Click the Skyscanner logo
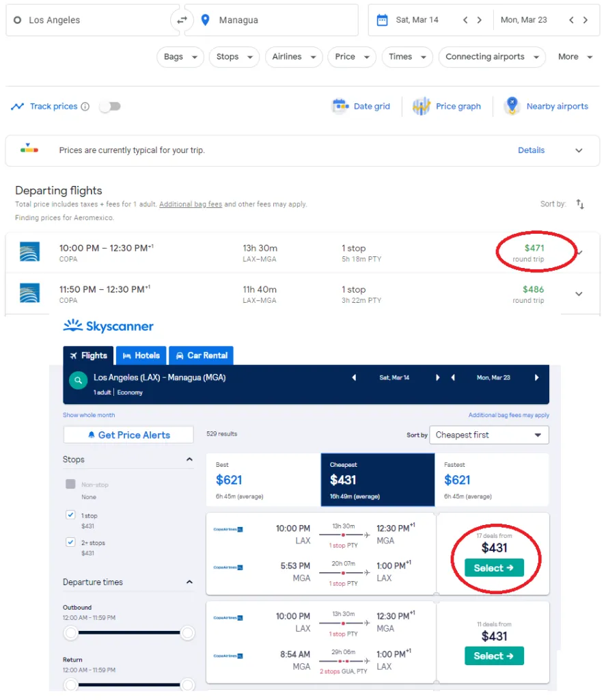 [108, 326]
